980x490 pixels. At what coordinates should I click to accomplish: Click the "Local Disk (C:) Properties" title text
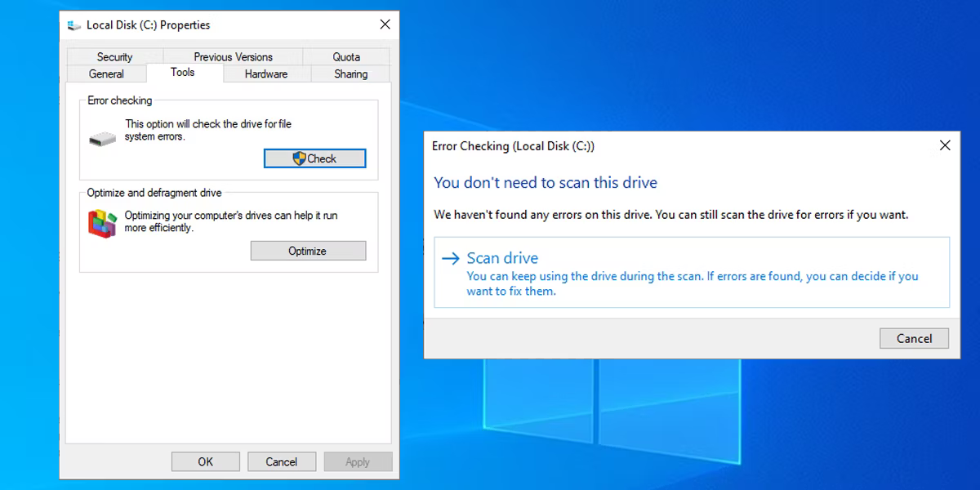tap(148, 25)
